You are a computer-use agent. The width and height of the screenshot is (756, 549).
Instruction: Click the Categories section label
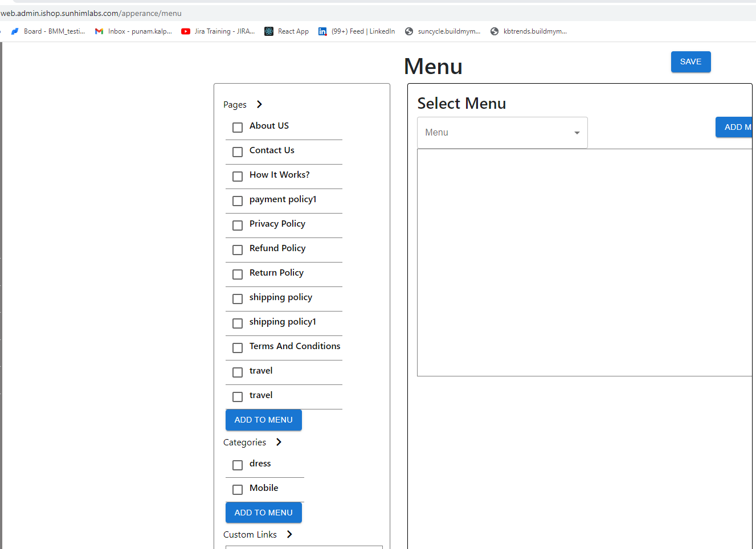244,443
